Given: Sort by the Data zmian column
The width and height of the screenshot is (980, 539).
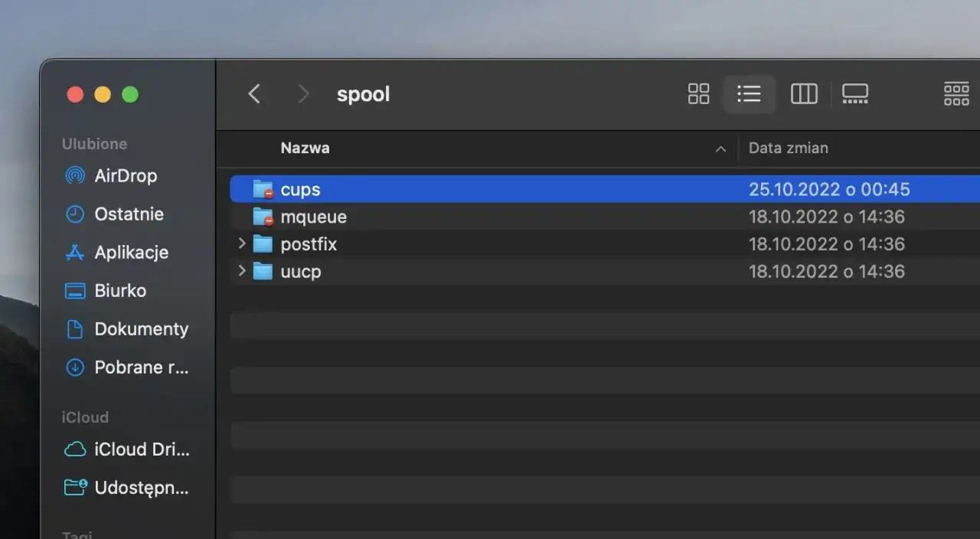Looking at the screenshot, I should pyautogui.click(x=789, y=148).
